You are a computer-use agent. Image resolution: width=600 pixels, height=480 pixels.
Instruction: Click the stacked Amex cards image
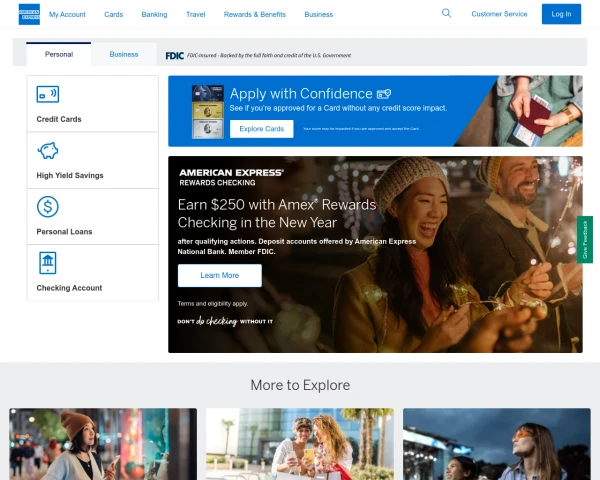click(x=207, y=111)
